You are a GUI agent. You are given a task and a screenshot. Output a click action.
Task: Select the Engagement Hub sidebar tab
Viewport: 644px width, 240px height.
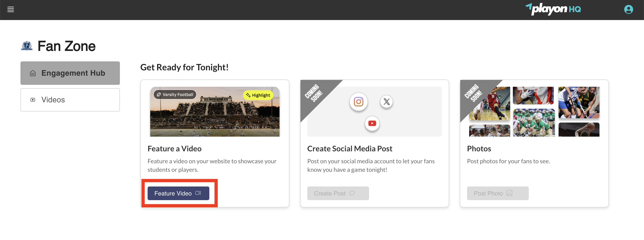pos(70,73)
